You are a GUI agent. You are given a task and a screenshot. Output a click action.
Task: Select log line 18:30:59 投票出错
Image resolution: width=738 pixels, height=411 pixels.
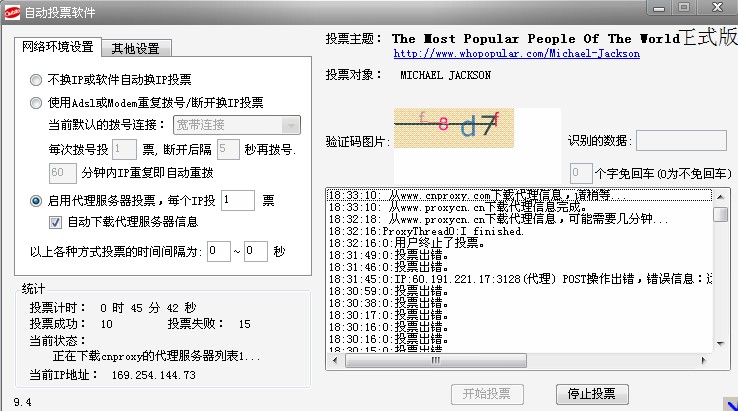point(519,291)
